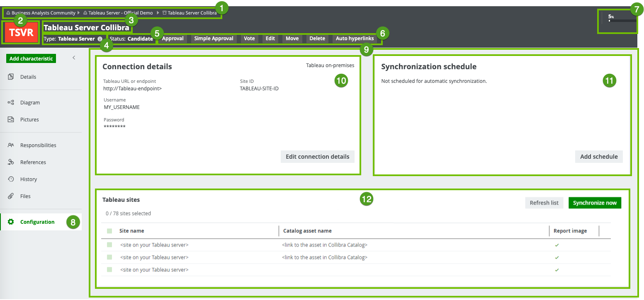Screen dimensions: 644x300
Task: Click the info icon next to Tableau Server type
Action: [x=100, y=39]
